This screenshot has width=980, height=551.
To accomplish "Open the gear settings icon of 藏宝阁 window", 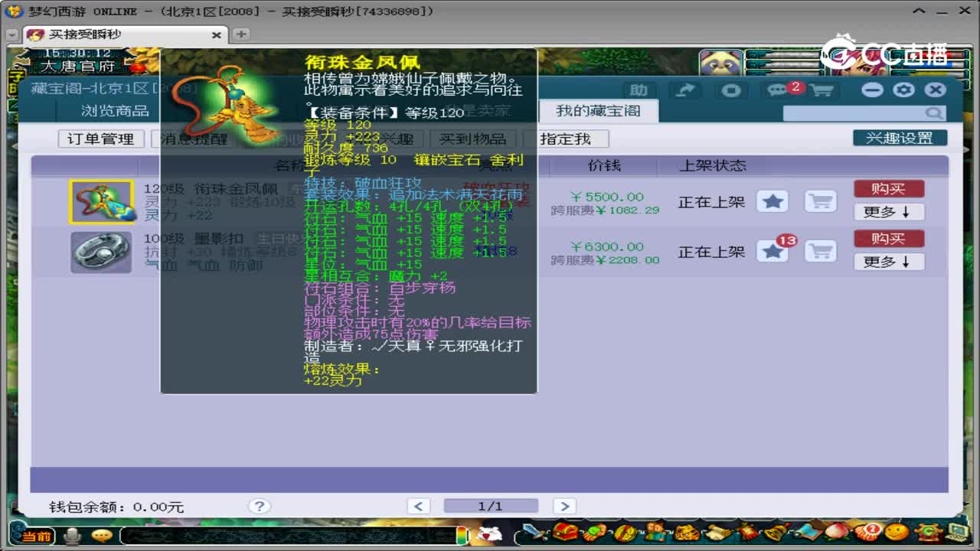I will 903,90.
